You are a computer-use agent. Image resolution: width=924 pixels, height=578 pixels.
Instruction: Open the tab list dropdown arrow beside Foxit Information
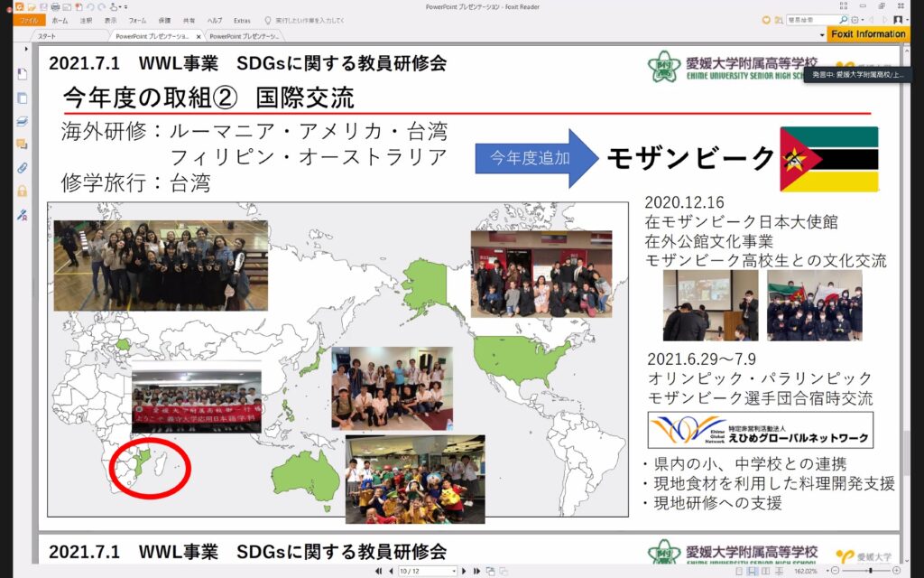(x=822, y=35)
